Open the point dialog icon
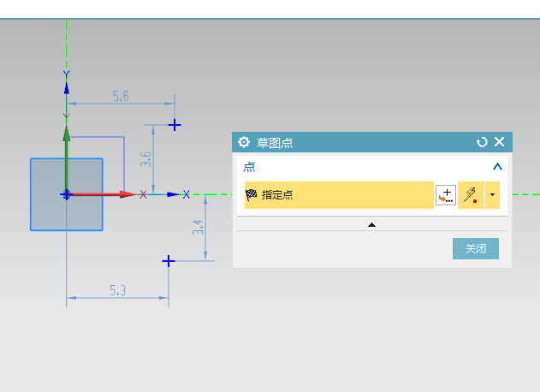The image size is (540, 392). 446,195
